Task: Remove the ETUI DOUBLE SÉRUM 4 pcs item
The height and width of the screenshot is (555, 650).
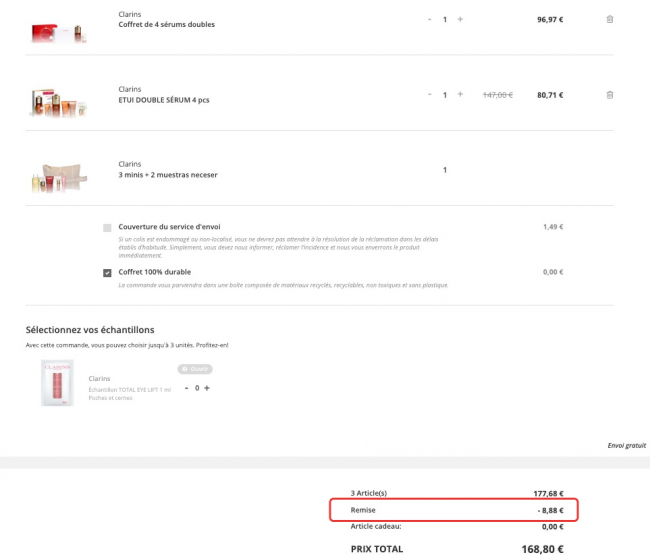Action: coord(610,95)
